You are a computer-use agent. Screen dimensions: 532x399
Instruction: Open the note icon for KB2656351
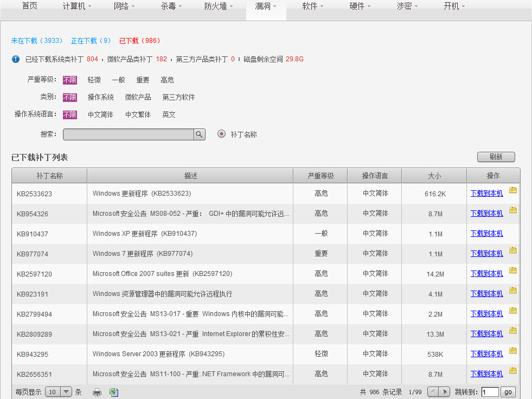(x=512, y=371)
